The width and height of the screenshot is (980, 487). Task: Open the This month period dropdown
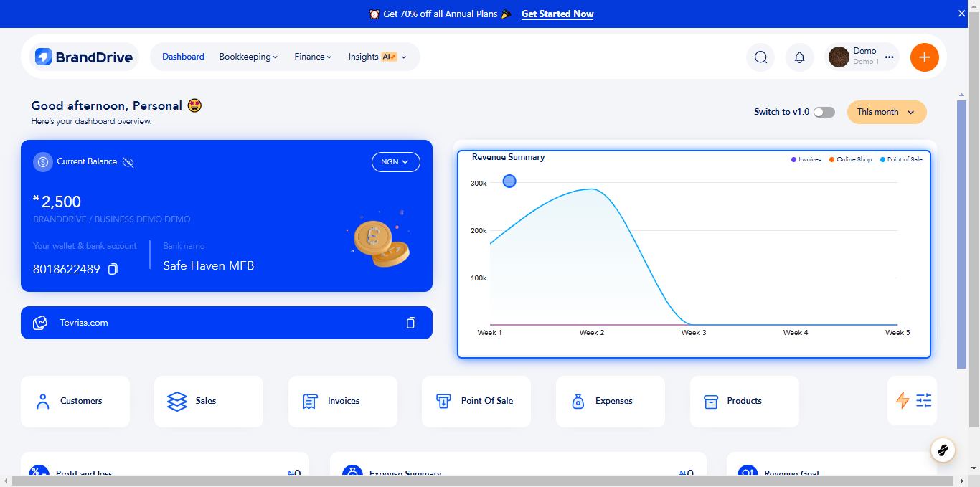887,112
